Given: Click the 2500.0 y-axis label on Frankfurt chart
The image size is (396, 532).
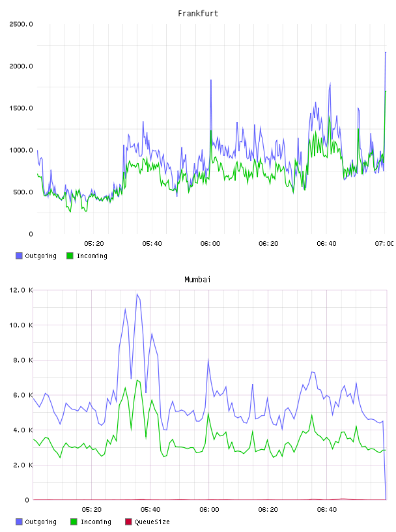Looking at the screenshot, I should tap(21, 24).
